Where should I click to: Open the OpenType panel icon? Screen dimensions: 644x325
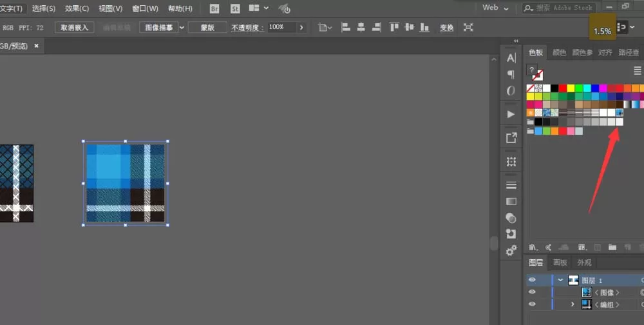(511, 90)
